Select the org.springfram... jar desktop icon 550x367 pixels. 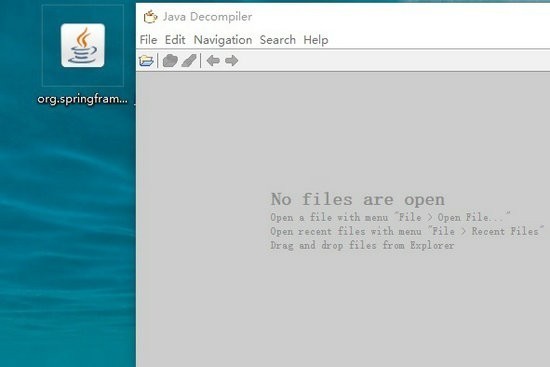click(83, 45)
